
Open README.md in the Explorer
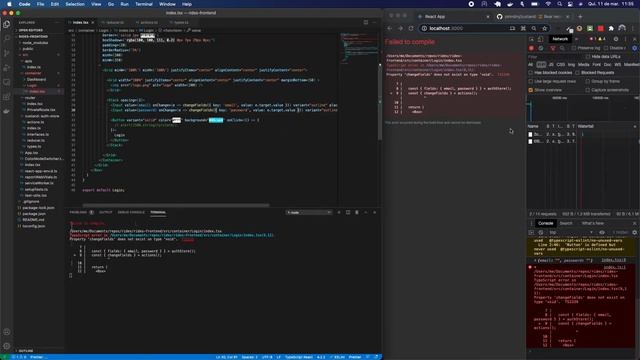(33, 220)
